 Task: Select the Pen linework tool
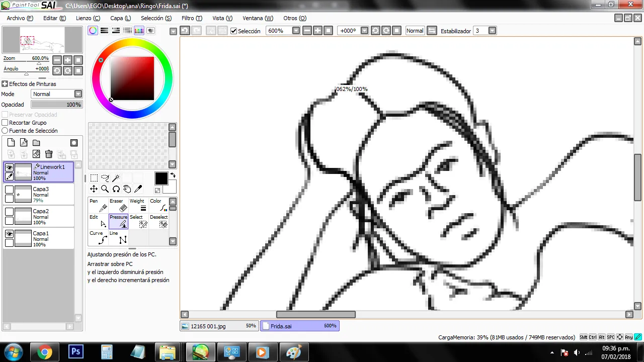pyautogui.click(x=98, y=205)
